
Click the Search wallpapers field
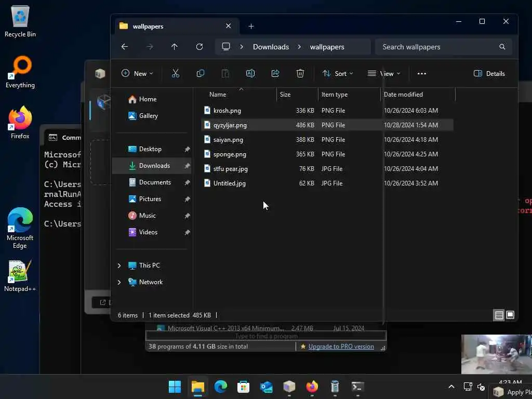(444, 47)
